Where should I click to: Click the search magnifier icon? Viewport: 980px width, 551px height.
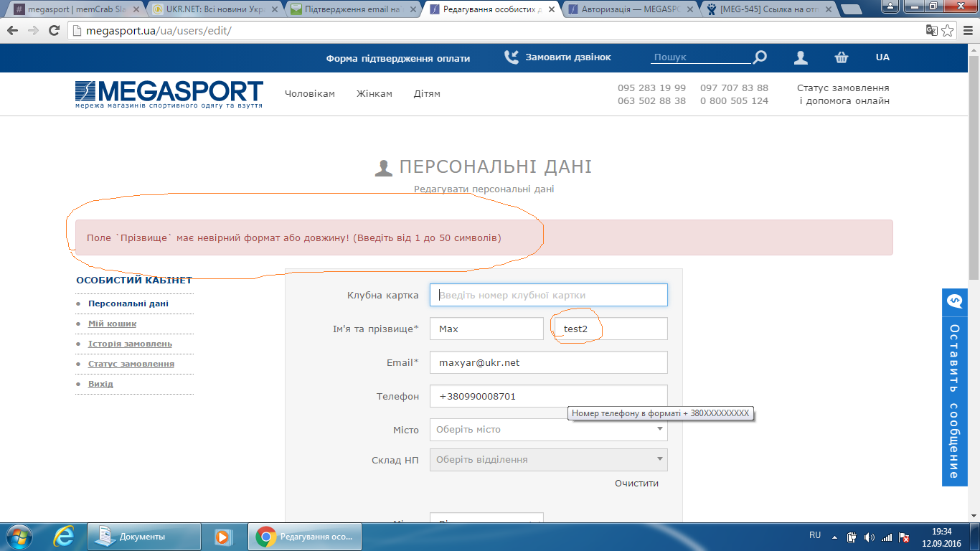759,57
